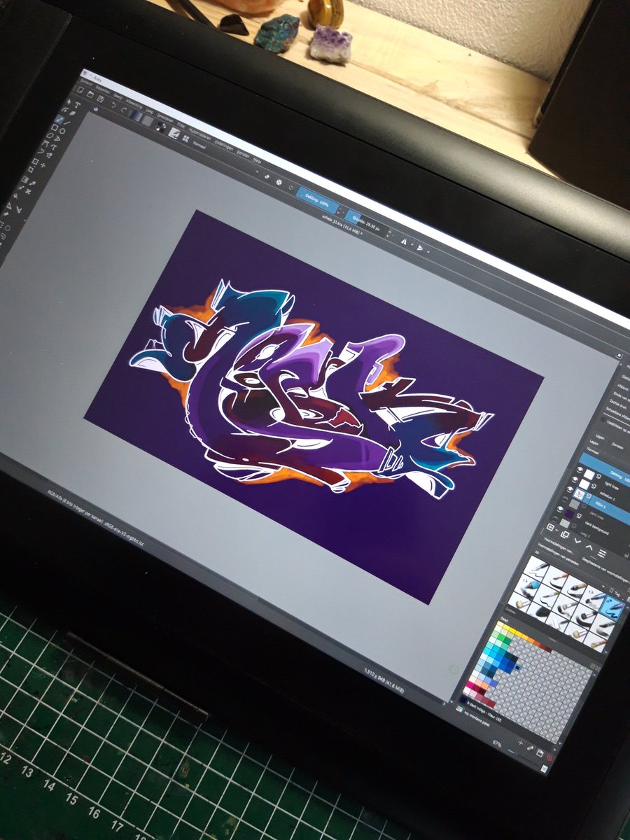The width and height of the screenshot is (630, 840).
Task: Create a new document via toolbar icon
Action: 80,89
